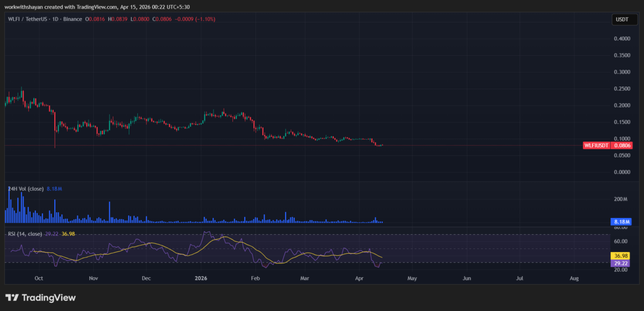
Task: Open the WLFI / TetherUS symbol selector
Action: 27,19
